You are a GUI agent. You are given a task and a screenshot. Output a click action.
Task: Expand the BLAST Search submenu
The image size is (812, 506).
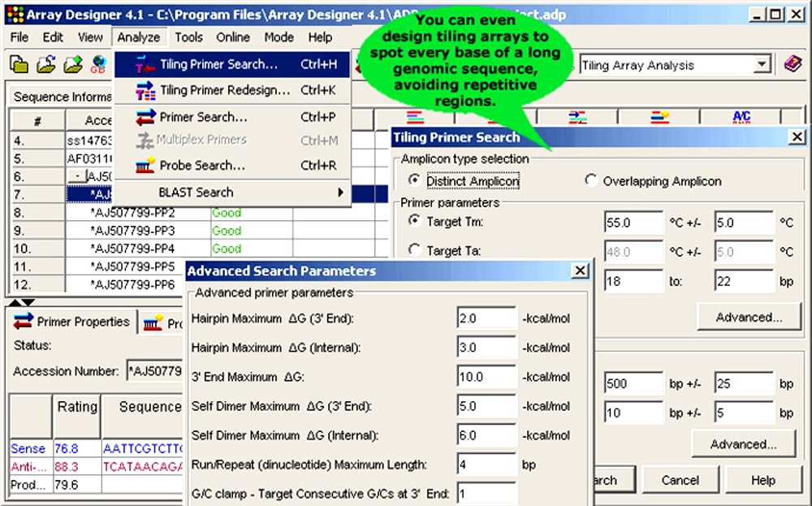(232, 192)
